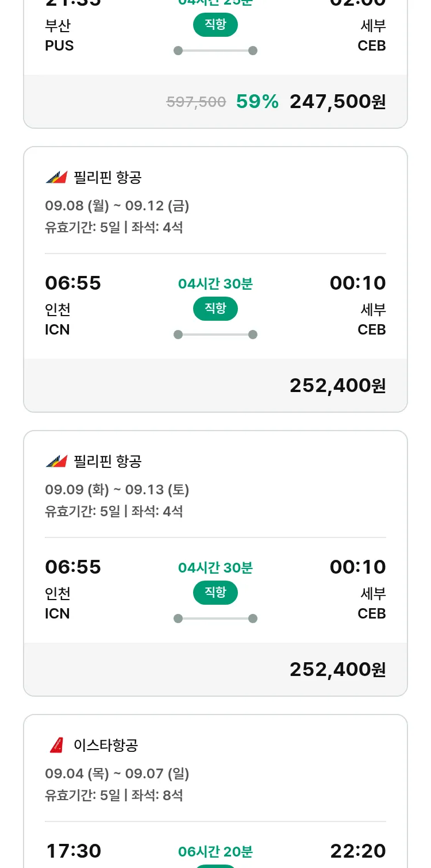The height and width of the screenshot is (868, 431).
Task: Open the 59% discount label
Action: [x=257, y=102]
